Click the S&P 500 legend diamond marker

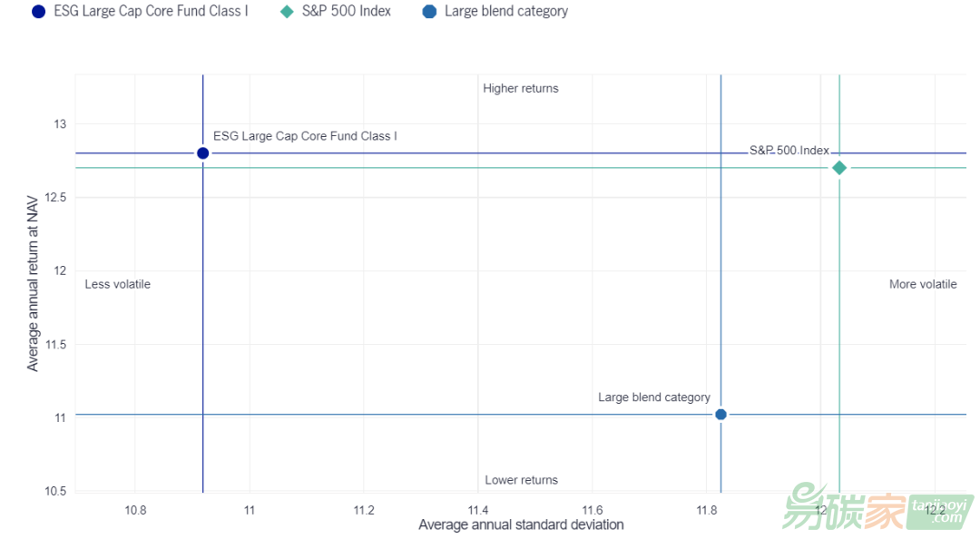click(x=287, y=12)
